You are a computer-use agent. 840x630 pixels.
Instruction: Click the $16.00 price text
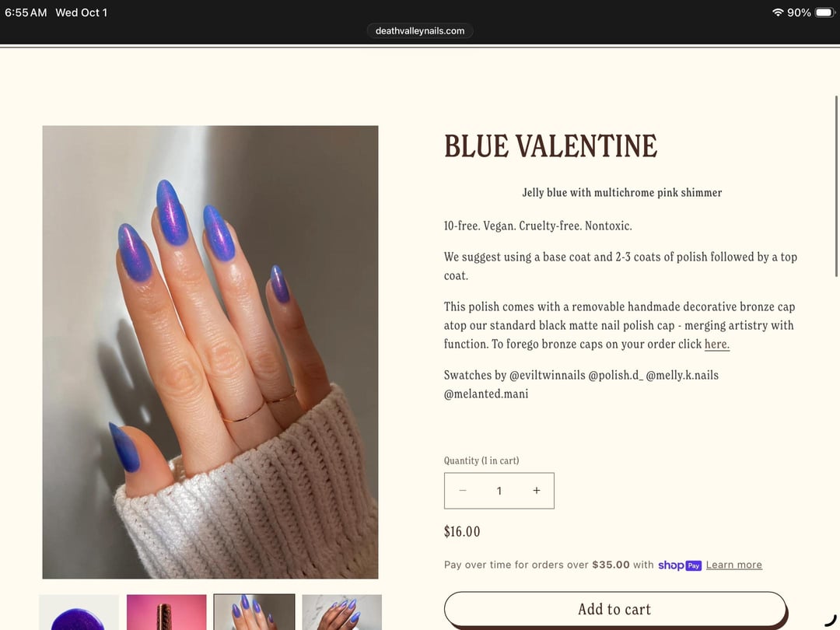[462, 531]
